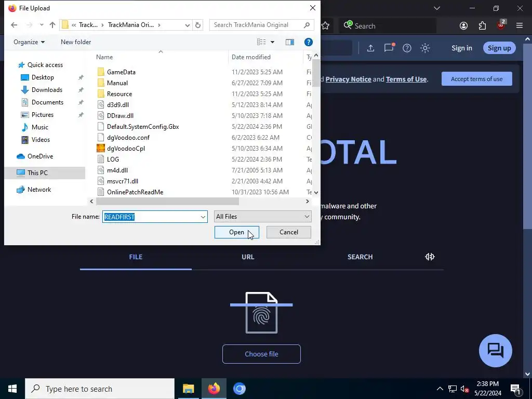
Task: Open Downloads in navigation pane
Action: [x=47, y=90]
